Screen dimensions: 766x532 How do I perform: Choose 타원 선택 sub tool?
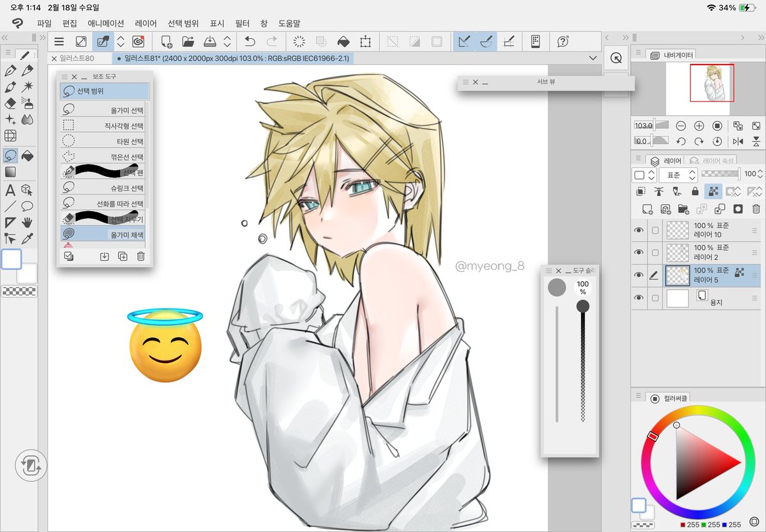click(x=103, y=141)
